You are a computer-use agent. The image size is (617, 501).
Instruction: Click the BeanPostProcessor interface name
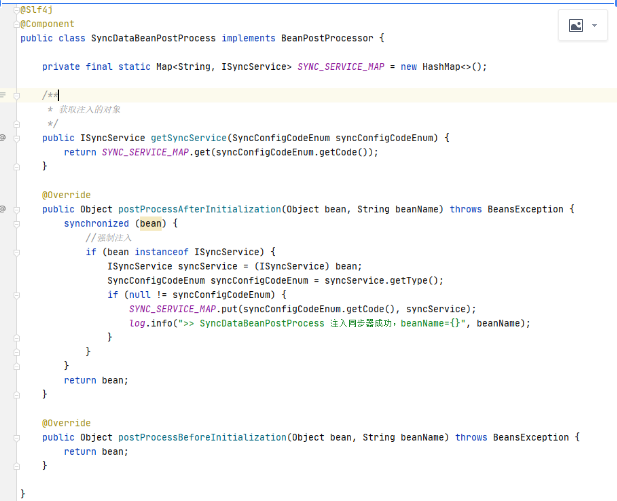(x=327, y=38)
